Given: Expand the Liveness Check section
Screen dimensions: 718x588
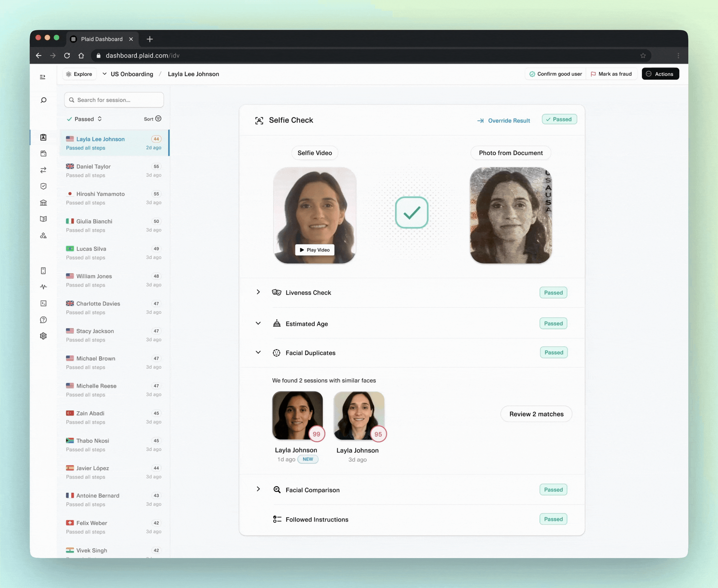Looking at the screenshot, I should click(x=258, y=292).
